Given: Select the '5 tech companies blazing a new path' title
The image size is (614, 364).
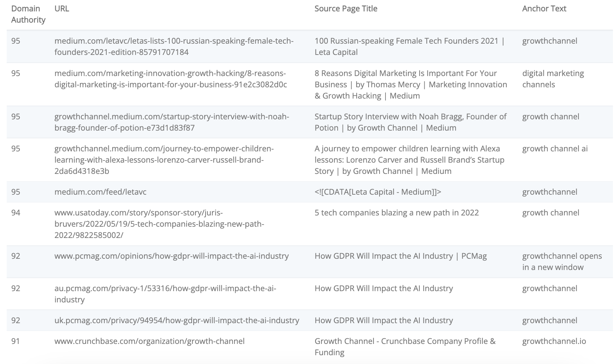Looking at the screenshot, I should point(396,213).
